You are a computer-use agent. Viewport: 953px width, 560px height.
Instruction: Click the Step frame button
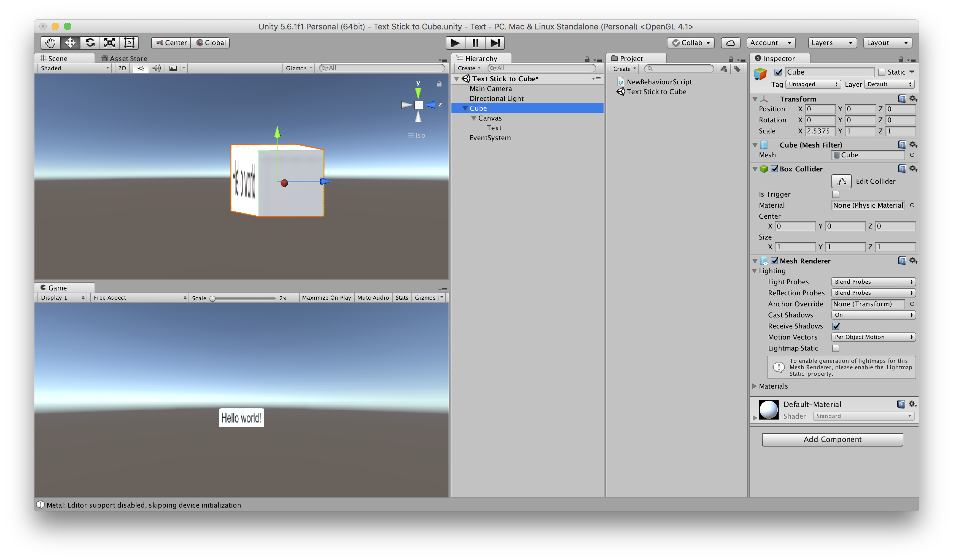495,43
